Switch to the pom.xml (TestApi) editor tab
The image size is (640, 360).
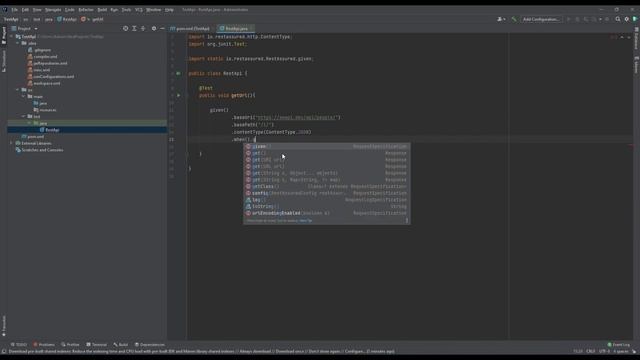click(x=191, y=29)
